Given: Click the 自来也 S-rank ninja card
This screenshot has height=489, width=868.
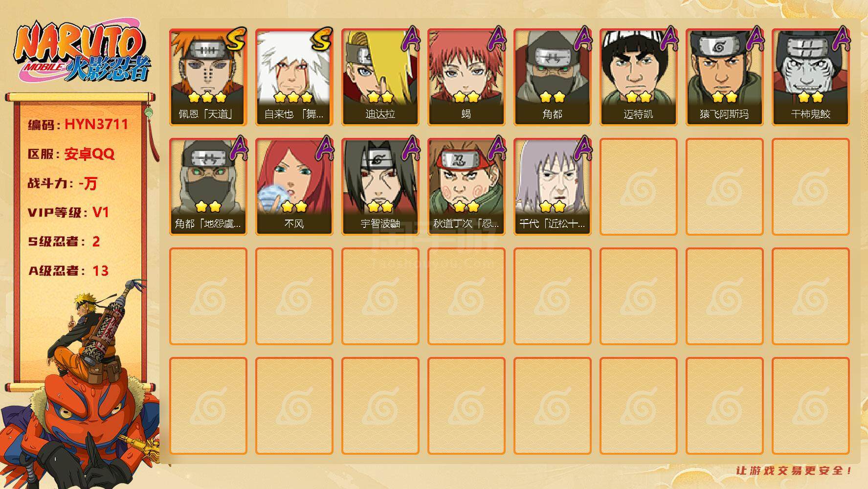Looking at the screenshot, I should point(294,77).
